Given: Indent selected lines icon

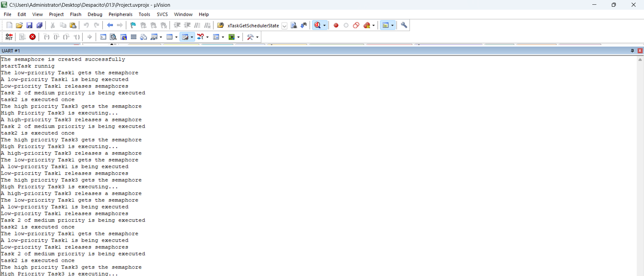Looking at the screenshot, I should (177, 25).
